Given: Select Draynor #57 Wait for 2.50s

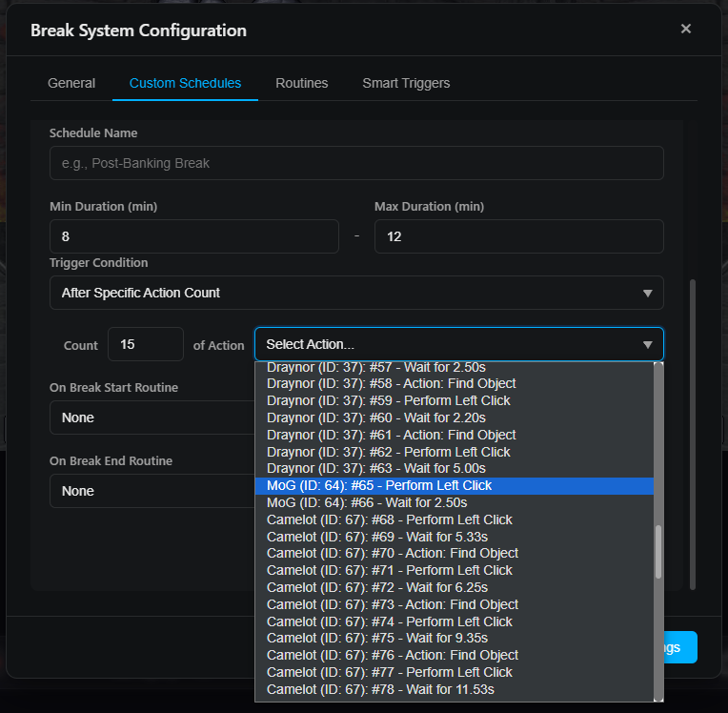Looking at the screenshot, I should click(455, 367).
